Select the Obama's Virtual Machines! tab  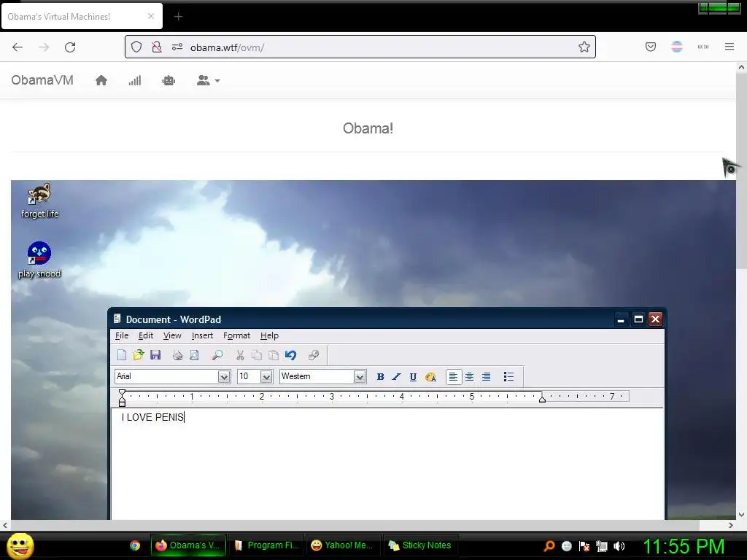[x=81, y=17]
